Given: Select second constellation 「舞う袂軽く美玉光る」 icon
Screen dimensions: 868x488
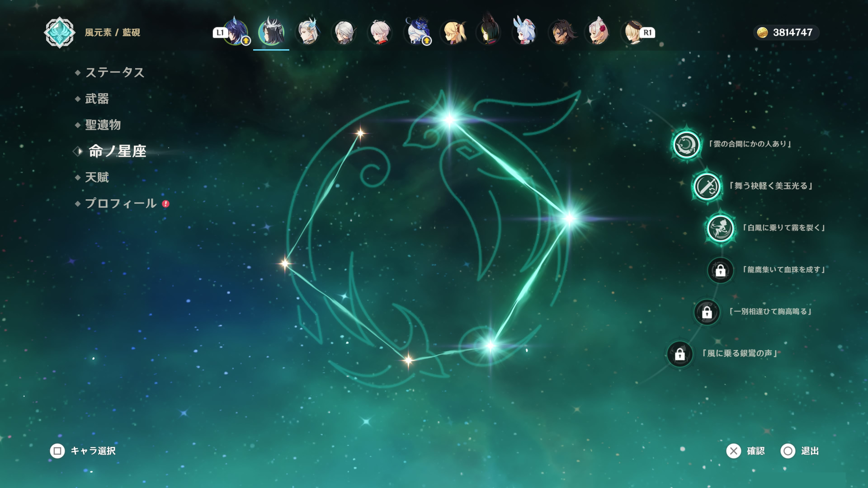Looking at the screenshot, I should pos(707,186).
